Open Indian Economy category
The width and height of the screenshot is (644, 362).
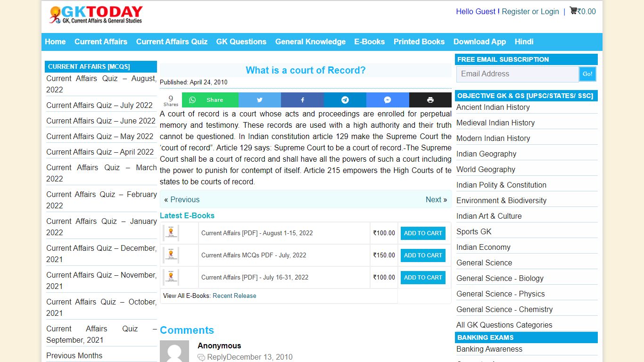tap(483, 247)
